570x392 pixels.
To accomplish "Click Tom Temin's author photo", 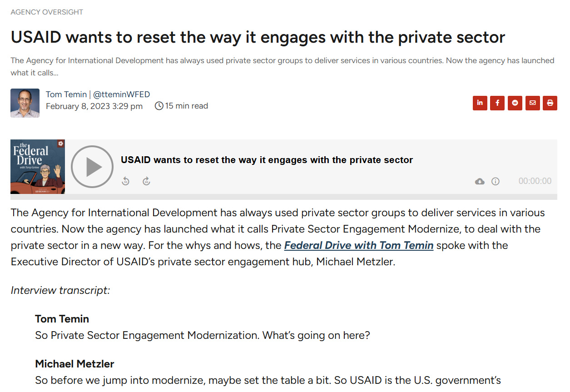I will [x=25, y=103].
